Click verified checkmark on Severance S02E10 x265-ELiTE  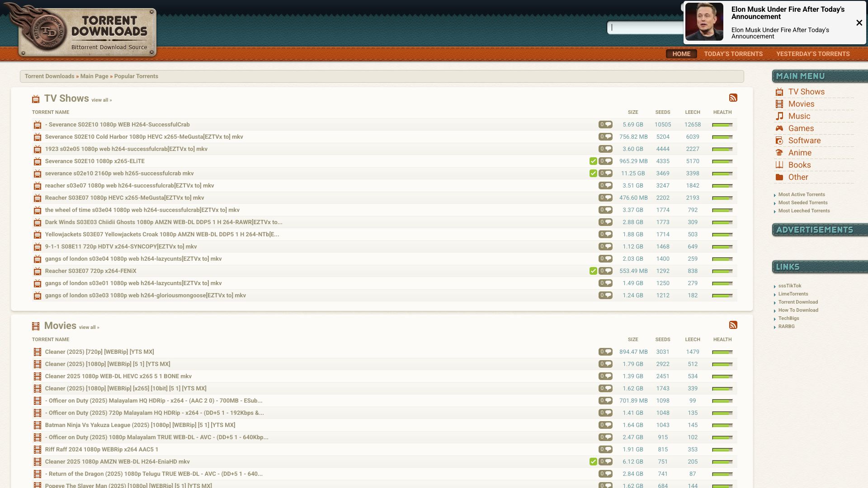(593, 161)
